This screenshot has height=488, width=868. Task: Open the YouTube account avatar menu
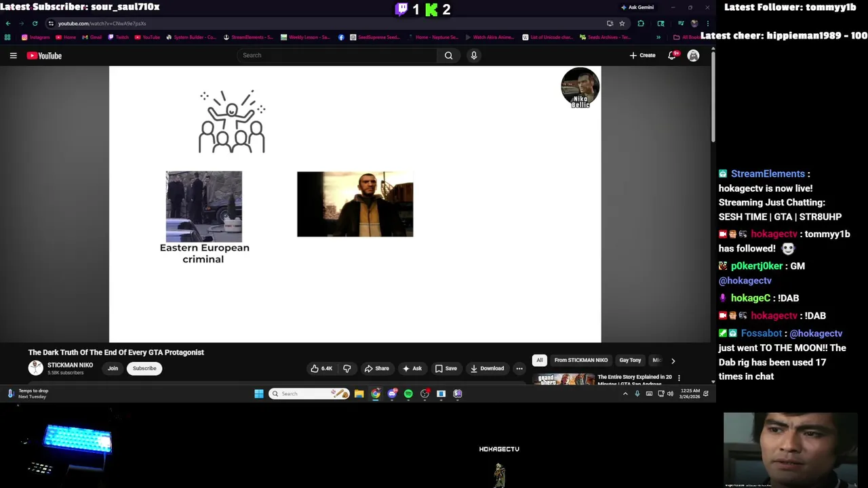tap(693, 56)
